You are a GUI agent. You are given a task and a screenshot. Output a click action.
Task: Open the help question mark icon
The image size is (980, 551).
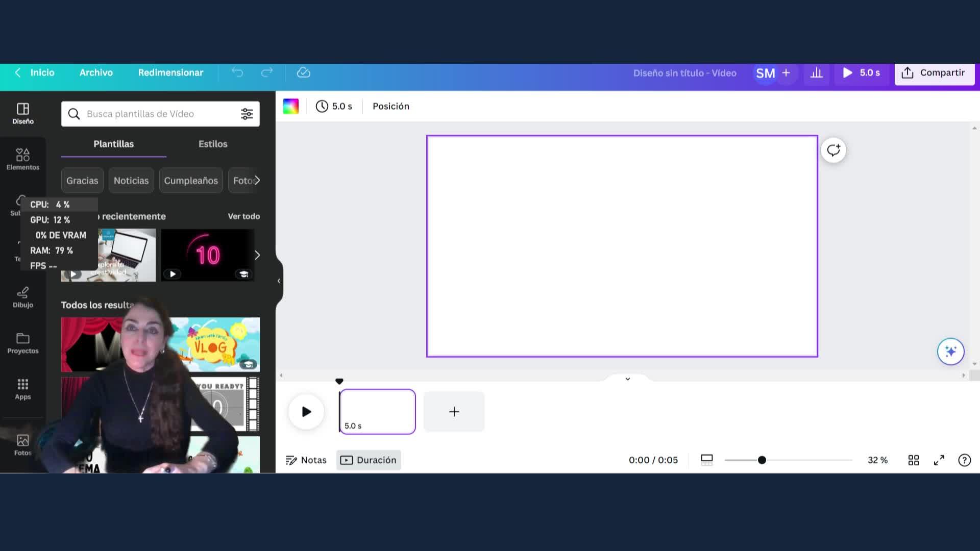(964, 460)
